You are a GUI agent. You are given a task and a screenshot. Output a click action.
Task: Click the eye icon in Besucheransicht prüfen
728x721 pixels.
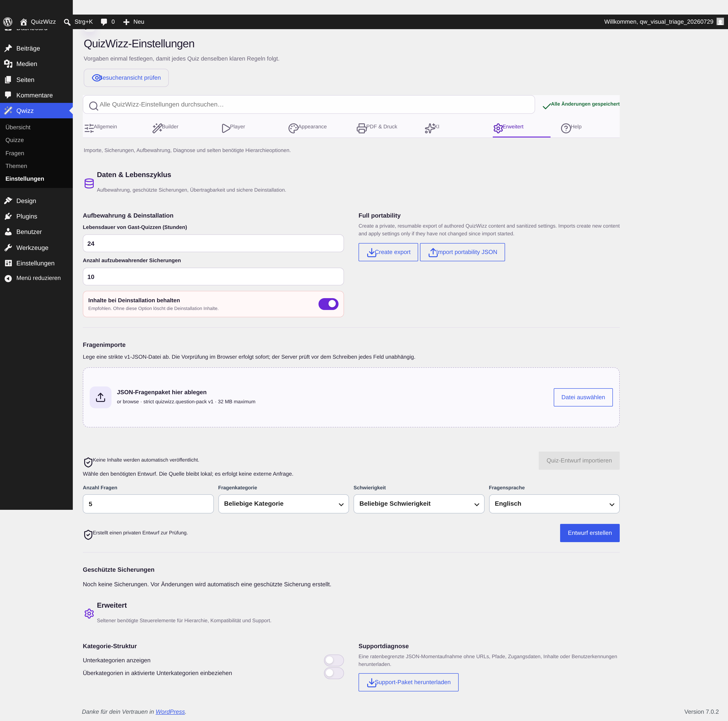click(x=96, y=78)
